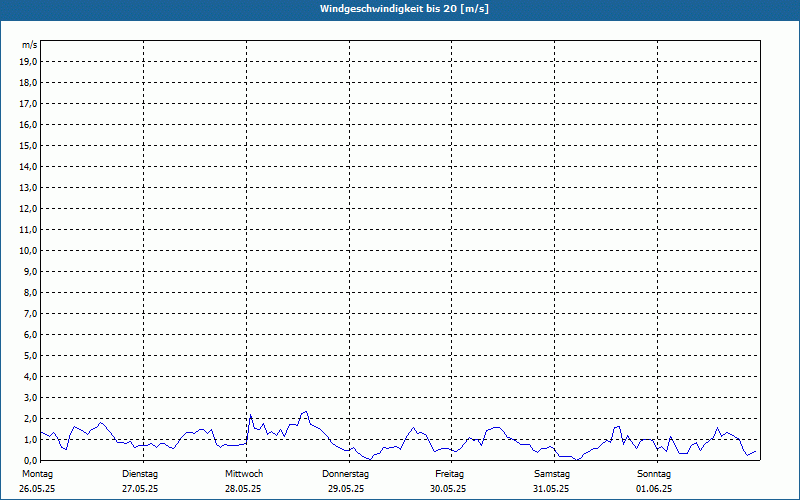The width and height of the screenshot is (800, 500).
Task: Click the date 01.06.25
Action: [x=654, y=489]
